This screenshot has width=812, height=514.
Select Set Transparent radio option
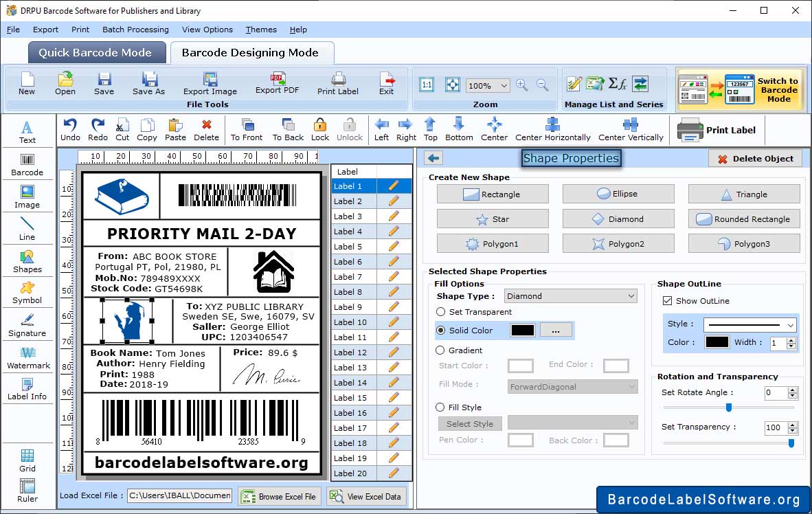441,312
